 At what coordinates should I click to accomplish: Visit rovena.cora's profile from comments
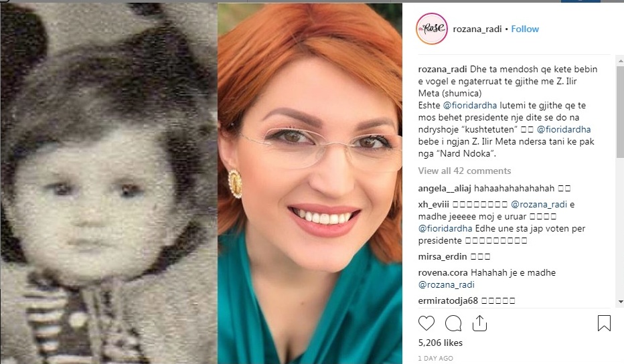tap(443, 272)
